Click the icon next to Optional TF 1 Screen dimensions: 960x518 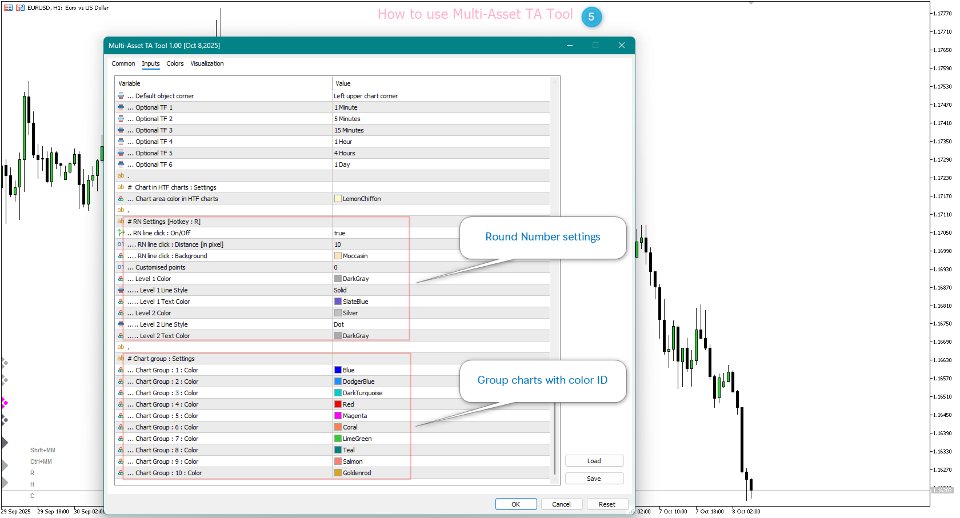coord(121,107)
